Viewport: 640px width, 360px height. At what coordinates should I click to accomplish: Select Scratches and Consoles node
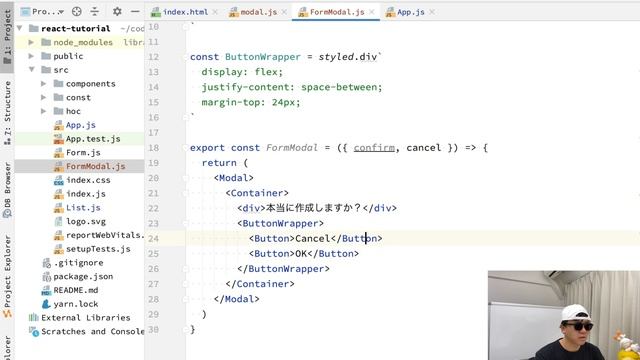click(x=93, y=331)
